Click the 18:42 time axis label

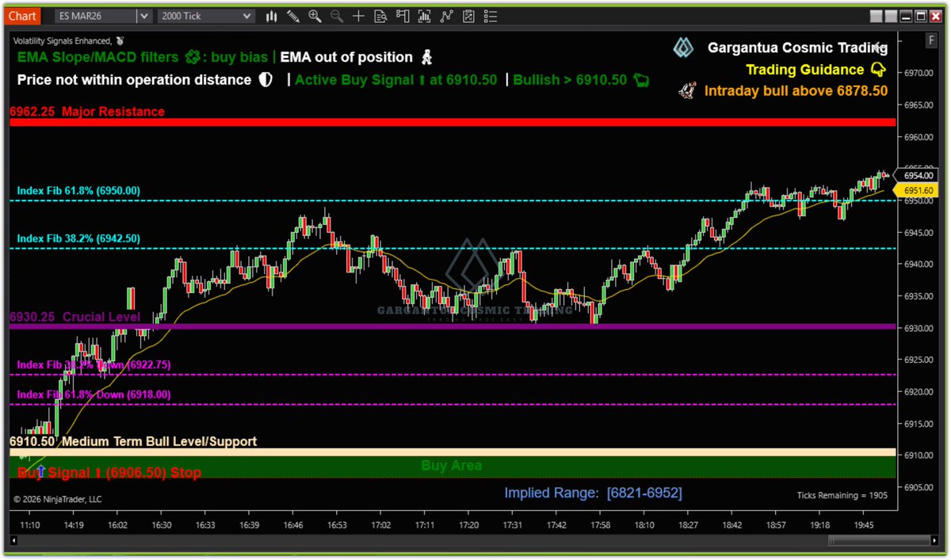[x=731, y=524]
